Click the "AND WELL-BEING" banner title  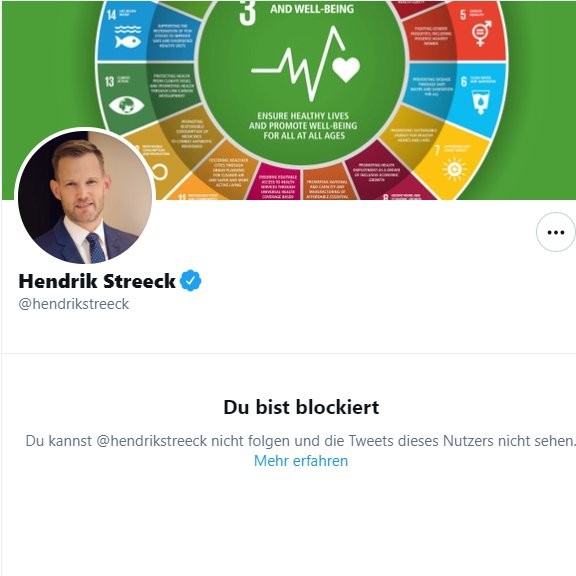pos(312,9)
